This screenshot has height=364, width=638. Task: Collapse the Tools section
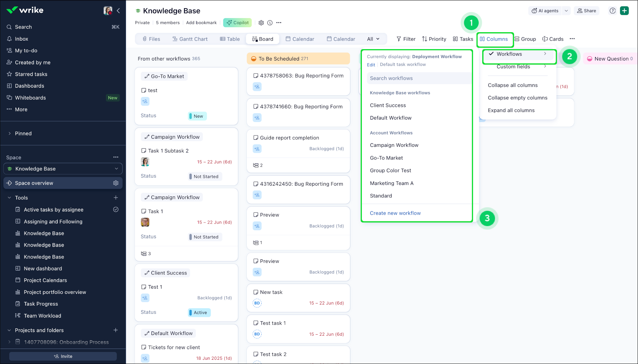[x=10, y=198]
